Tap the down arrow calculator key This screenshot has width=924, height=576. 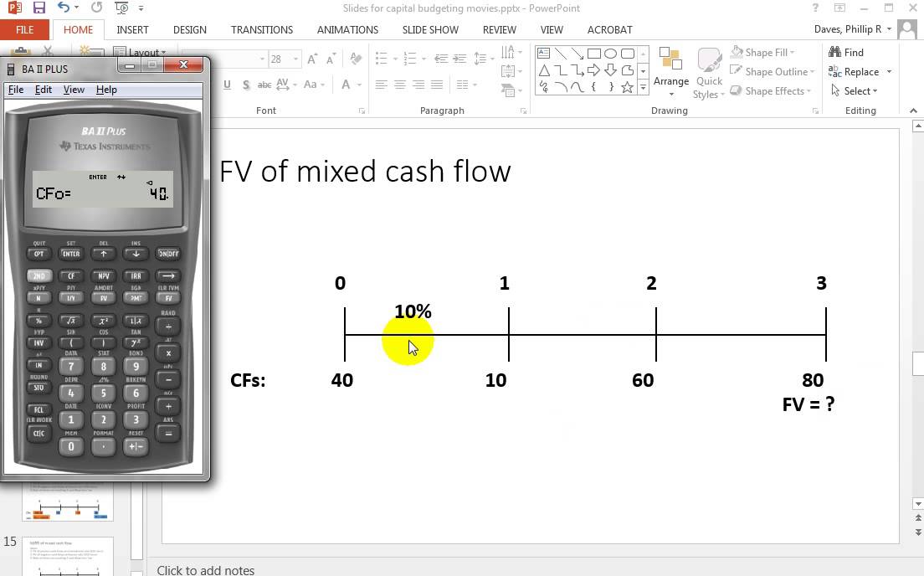(x=136, y=254)
